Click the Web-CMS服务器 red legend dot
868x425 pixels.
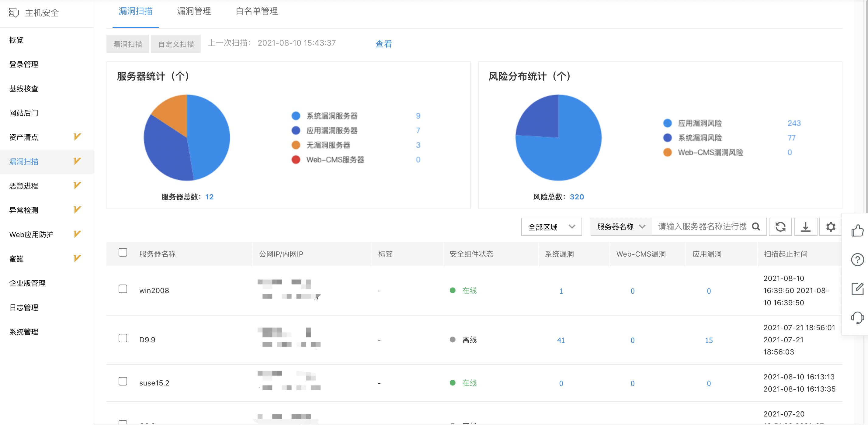point(296,159)
